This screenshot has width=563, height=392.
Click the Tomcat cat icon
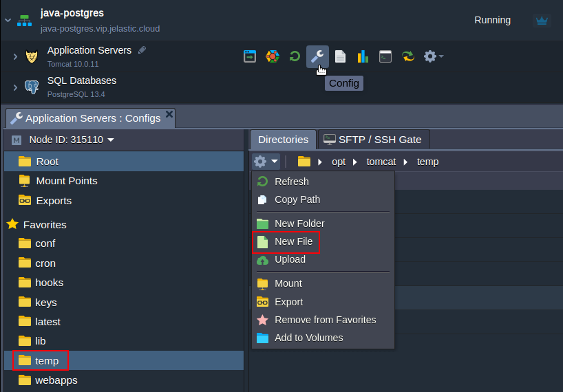32,56
